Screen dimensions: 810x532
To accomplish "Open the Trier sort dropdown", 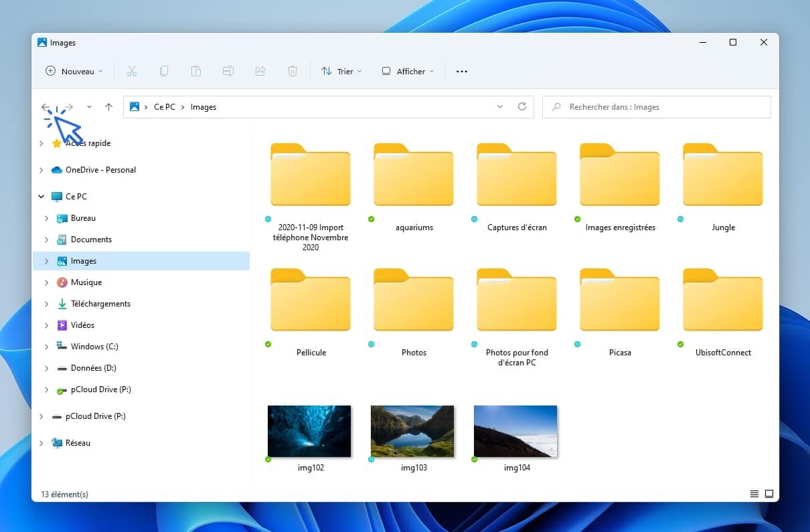I will pyautogui.click(x=341, y=71).
